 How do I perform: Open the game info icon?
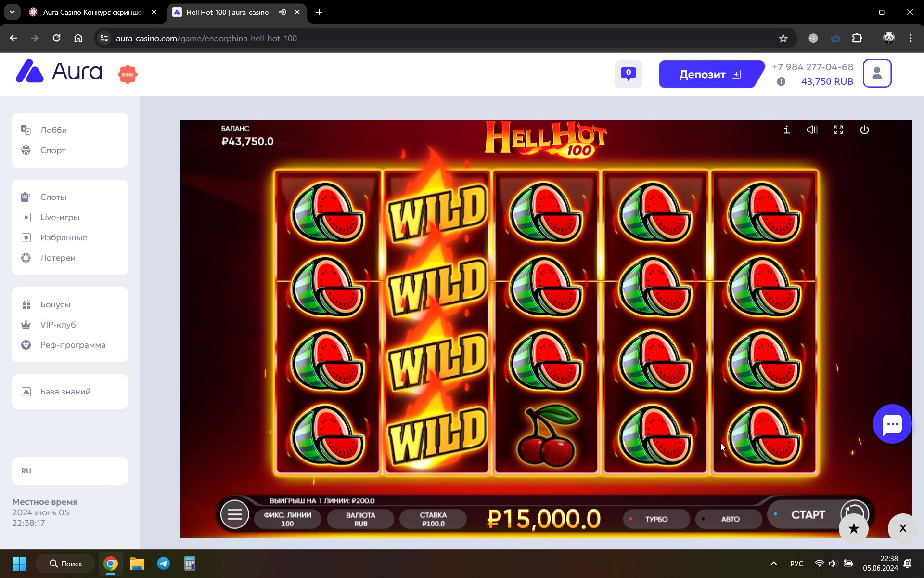pyautogui.click(x=786, y=130)
